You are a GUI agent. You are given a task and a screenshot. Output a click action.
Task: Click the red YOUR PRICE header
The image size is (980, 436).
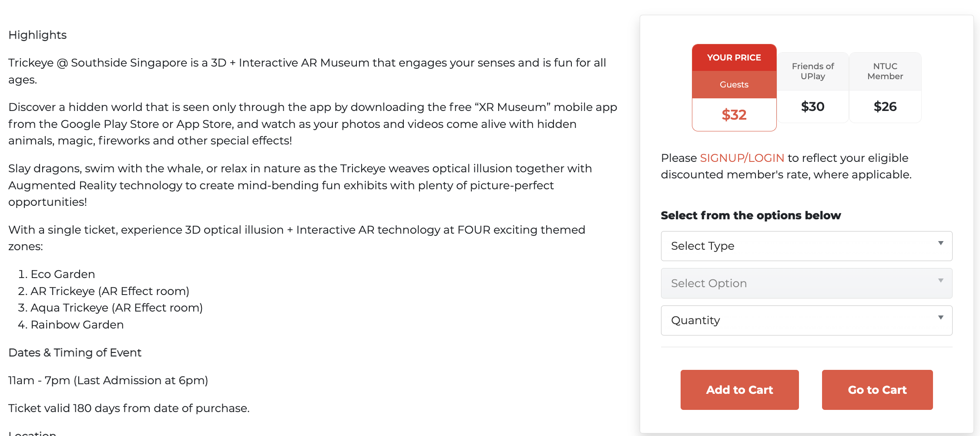tap(734, 57)
